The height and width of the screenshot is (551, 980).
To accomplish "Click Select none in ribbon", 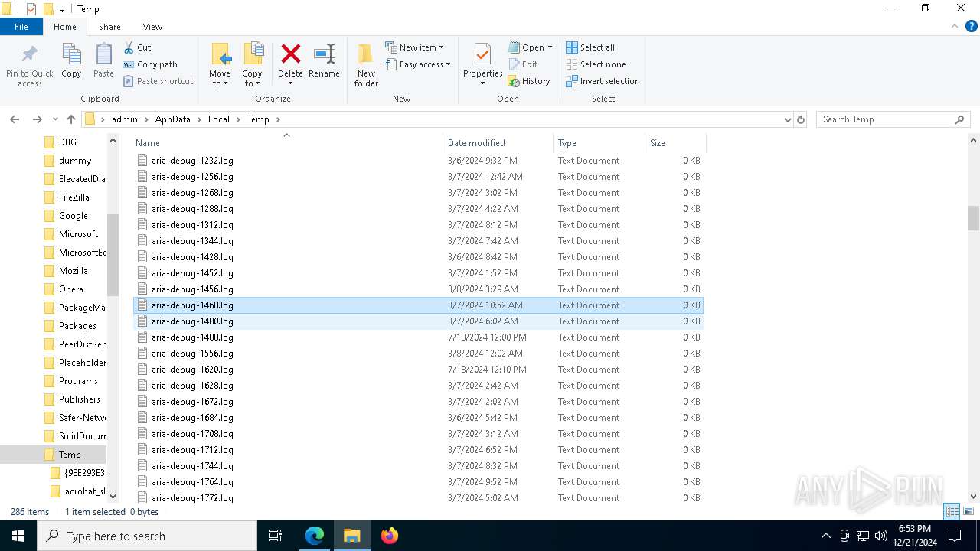I will (x=596, y=64).
